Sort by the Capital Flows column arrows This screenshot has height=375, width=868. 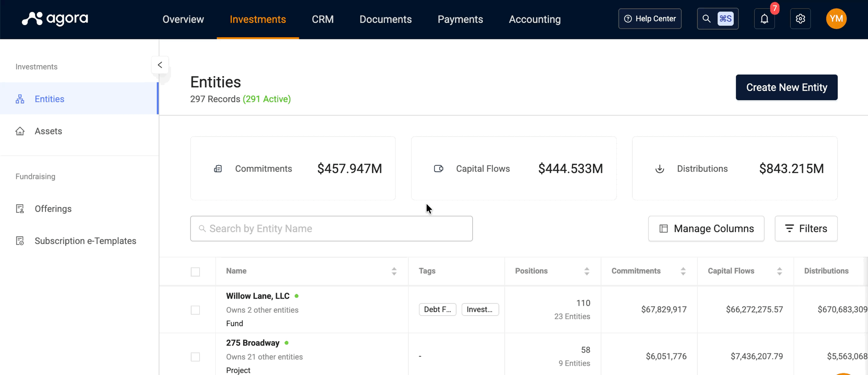(x=779, y=271)
